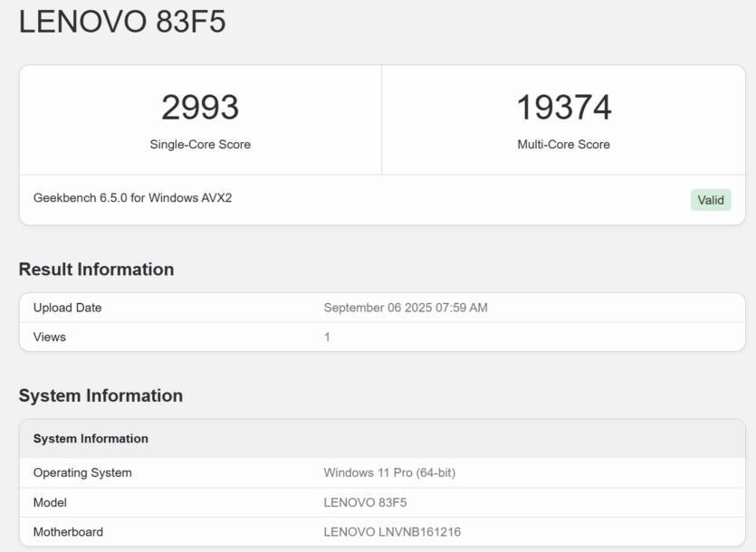Screen dimensions: 756x552
Task: Click the large LENOVO 83F5 page title
Action: point(122,22)
